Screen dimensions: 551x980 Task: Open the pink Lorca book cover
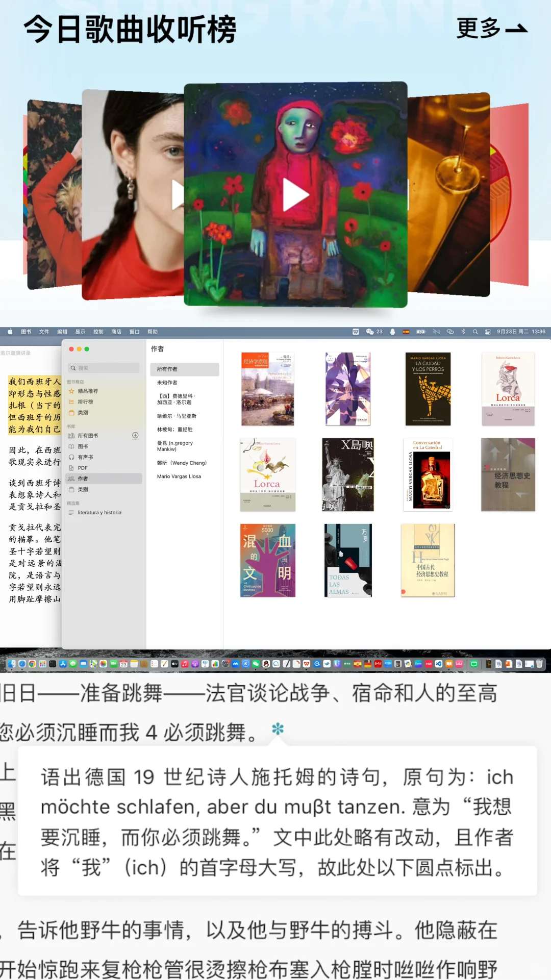pyautogui.click(x=508, y=389)
